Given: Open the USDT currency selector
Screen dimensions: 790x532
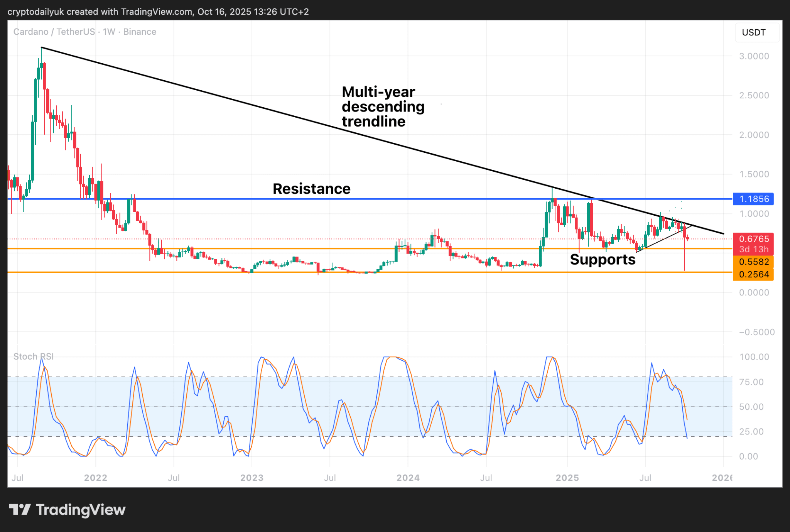Looking at the screenshot, I should pyautogui.click(x=754, y=32).
